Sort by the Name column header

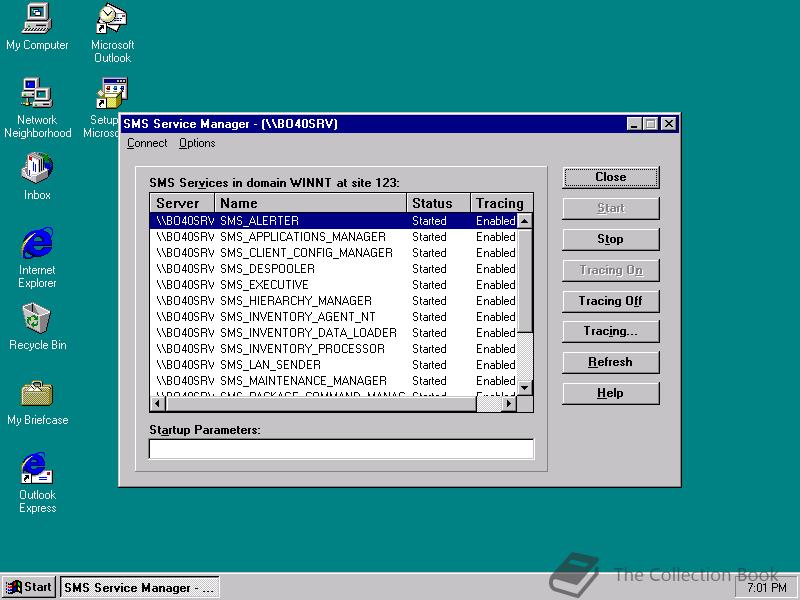click(311, 203)
